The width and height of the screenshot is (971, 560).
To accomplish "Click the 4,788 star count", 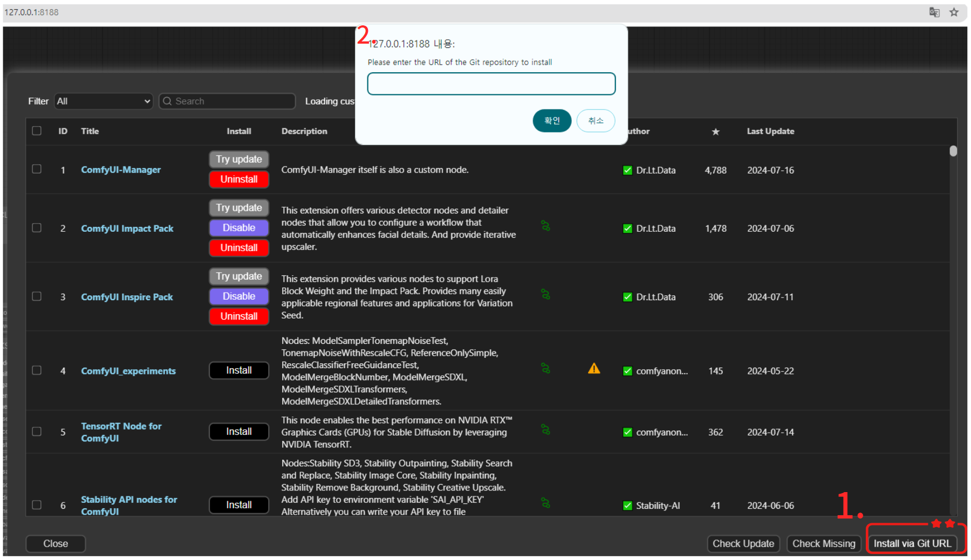I will (715, 170).
